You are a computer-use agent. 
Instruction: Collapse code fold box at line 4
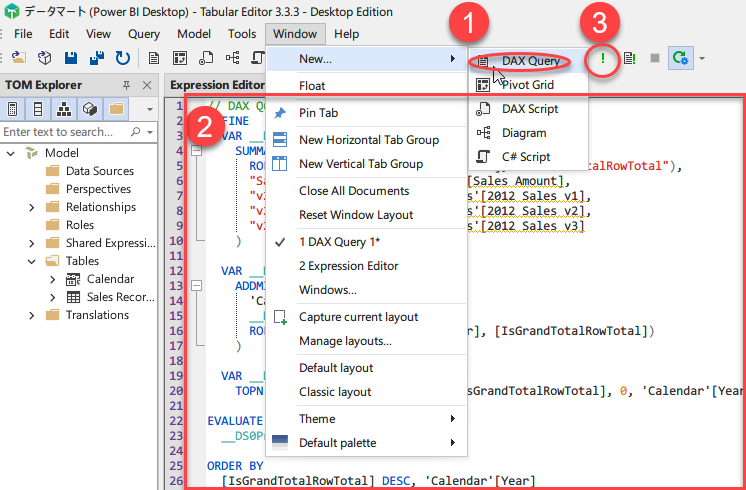point(196,151)
